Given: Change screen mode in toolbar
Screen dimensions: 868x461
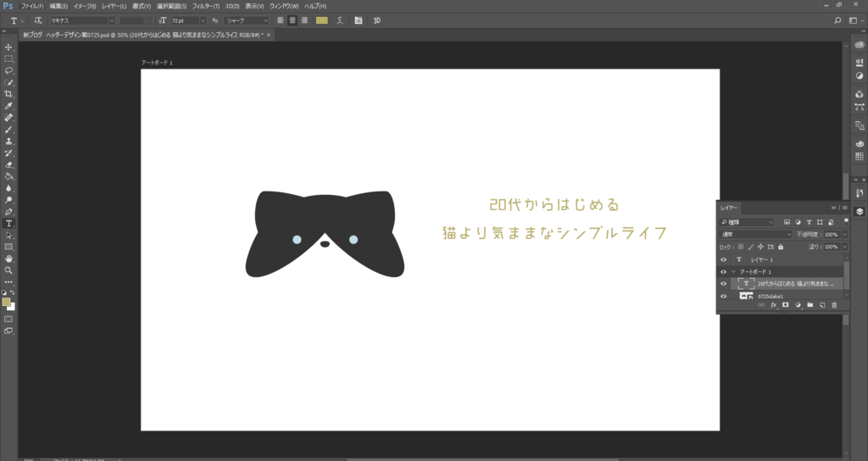Looking at the screenshot, I should tap(8, 331).
